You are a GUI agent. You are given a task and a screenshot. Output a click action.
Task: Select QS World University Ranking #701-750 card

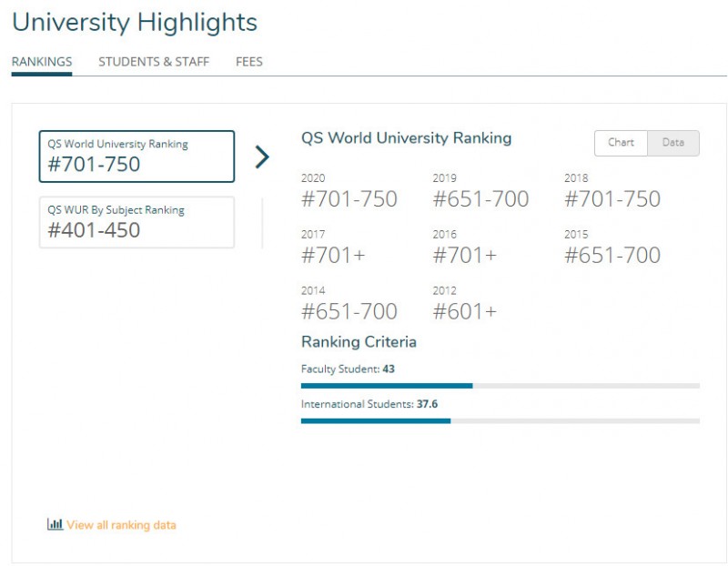tap(137, 157)
